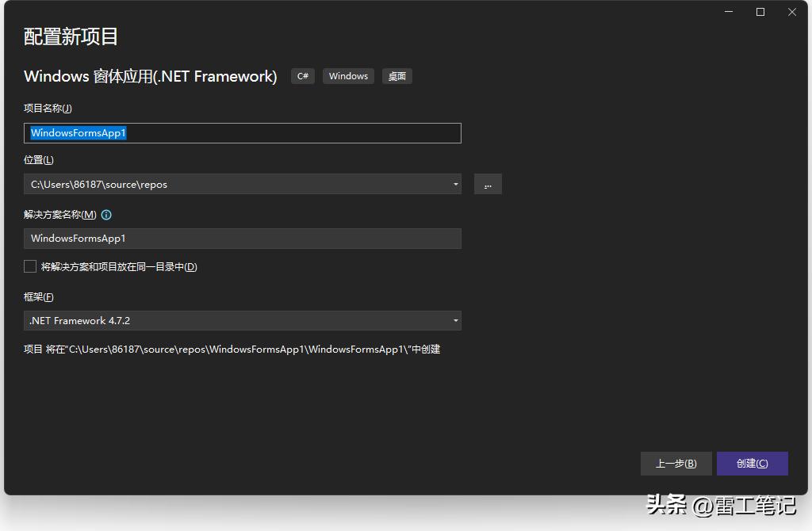Click the 框架 dropdown arrow
This screenshot has width=812, height=531.
tap(455, 320)
